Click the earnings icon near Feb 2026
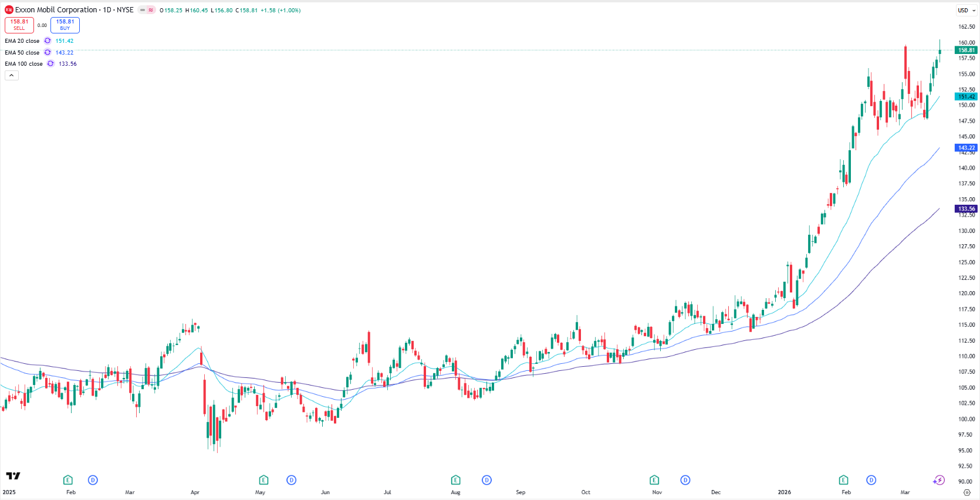This screenshot has width=980, height=500. pos(843,480)
